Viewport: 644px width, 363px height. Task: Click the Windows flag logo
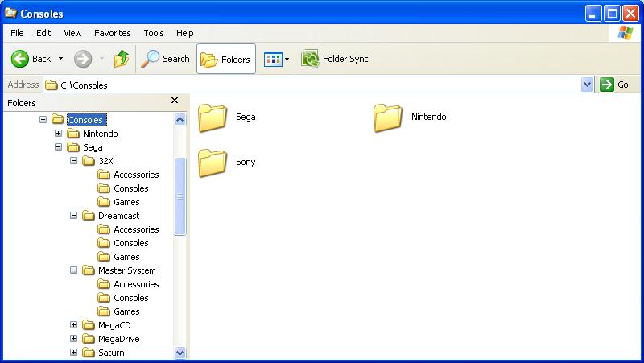pyautogui.click(x=625, y=33)
